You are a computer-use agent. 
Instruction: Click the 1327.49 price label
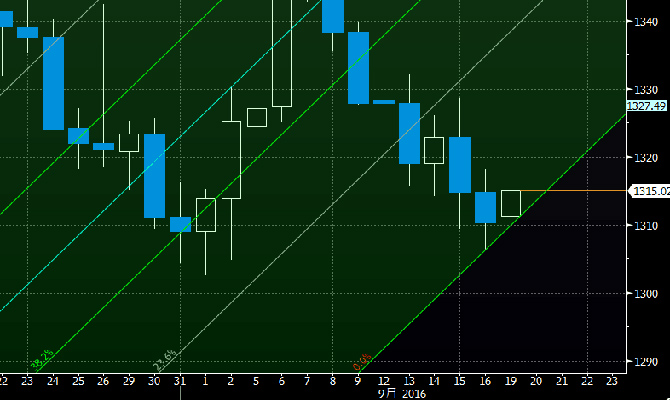647,105
